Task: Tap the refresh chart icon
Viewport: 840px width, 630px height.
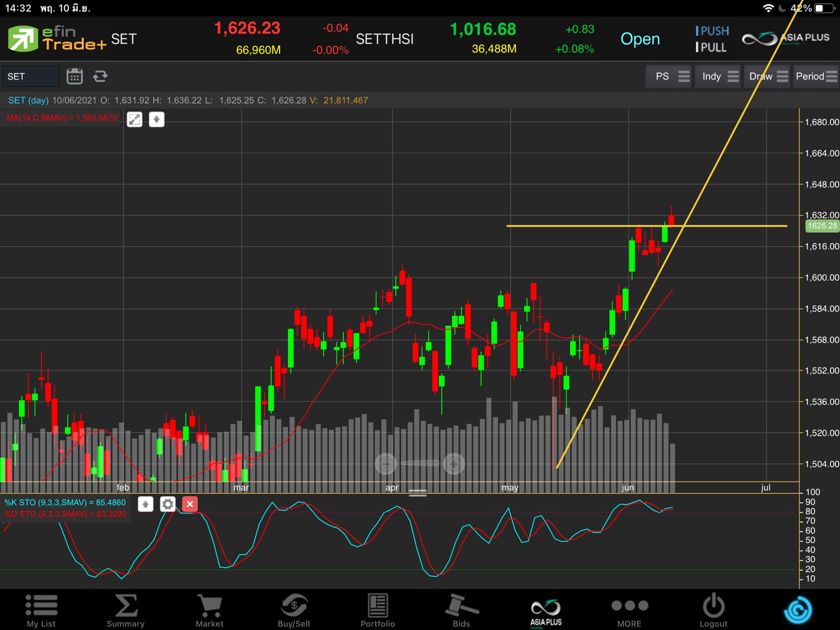Action: [100, 76]
